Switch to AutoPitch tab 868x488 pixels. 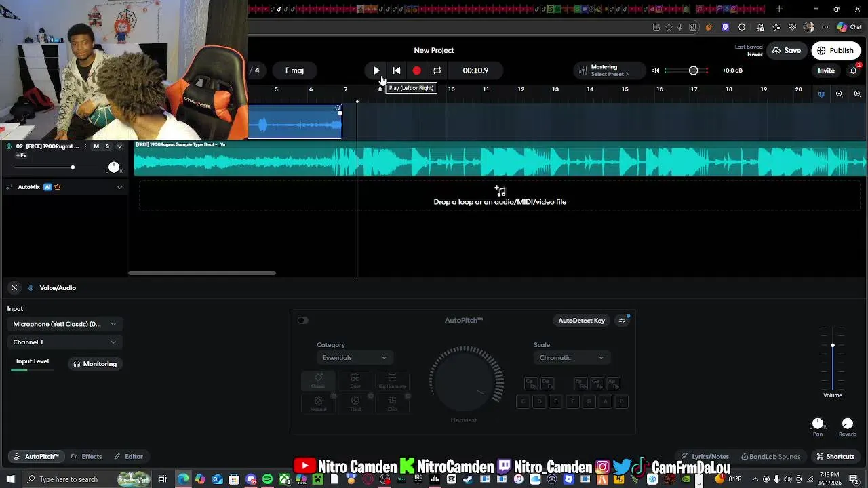(37, 457)
